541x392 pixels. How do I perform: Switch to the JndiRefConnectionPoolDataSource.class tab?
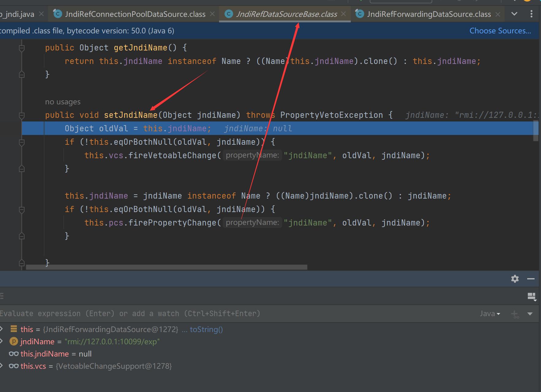click(135, 14)
